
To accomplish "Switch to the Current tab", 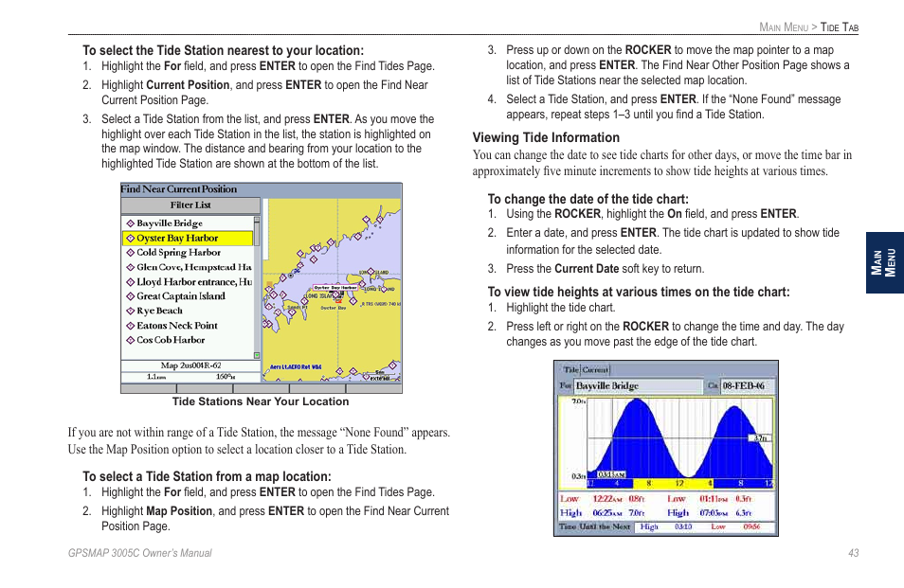I will [594, 369].
